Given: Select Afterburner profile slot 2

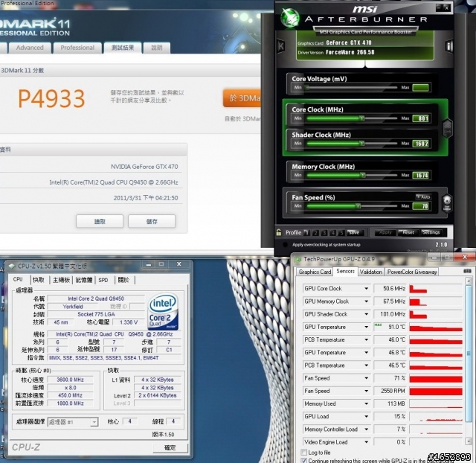Looking at the screenshot, I should (x=315, y=233).
